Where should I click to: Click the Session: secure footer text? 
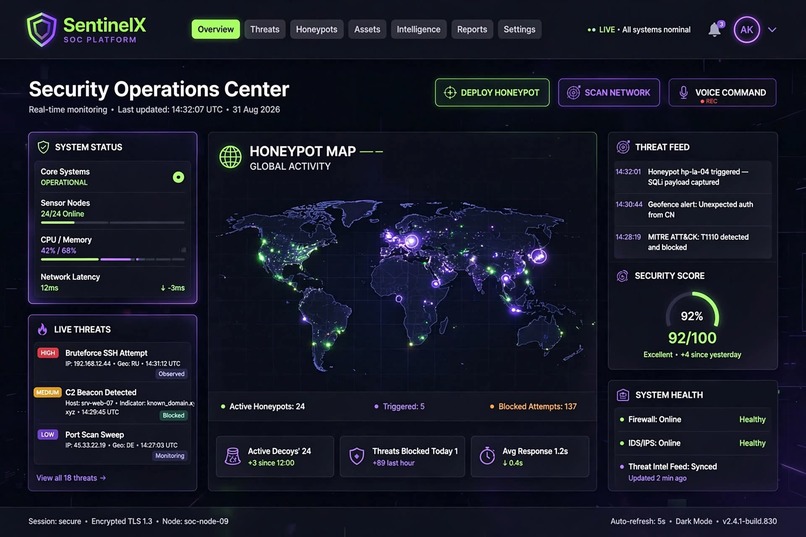tap(54, 521)
